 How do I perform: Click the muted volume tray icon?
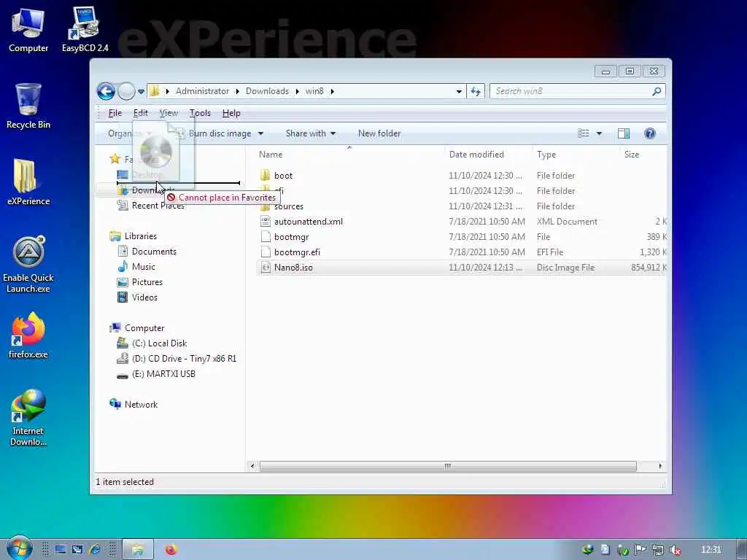tap(675, 550)
